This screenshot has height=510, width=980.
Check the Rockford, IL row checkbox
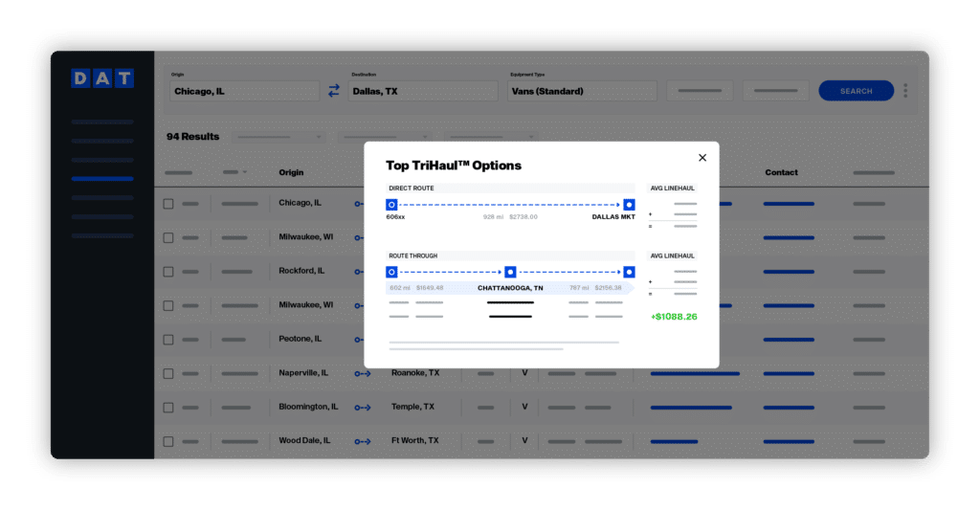[x=168, y=272]
